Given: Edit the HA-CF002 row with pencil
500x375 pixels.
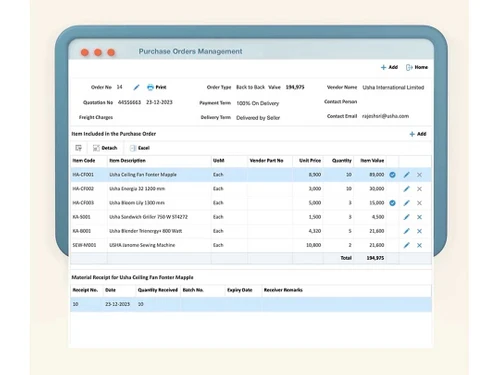Looking at the screenshot, I should point(406,189).
